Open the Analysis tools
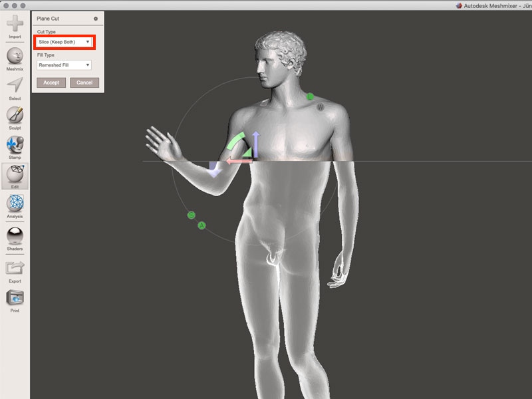 coord(15,205)
